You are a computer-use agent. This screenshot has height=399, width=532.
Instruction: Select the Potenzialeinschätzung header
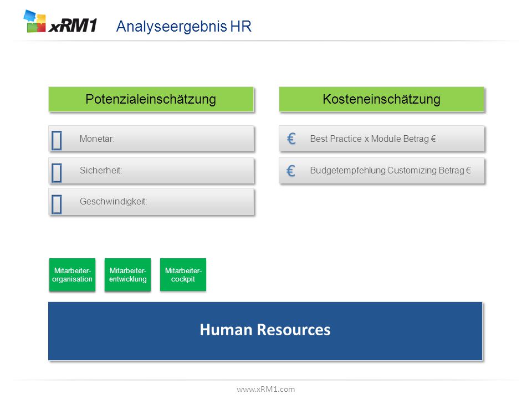coord(151,99)
